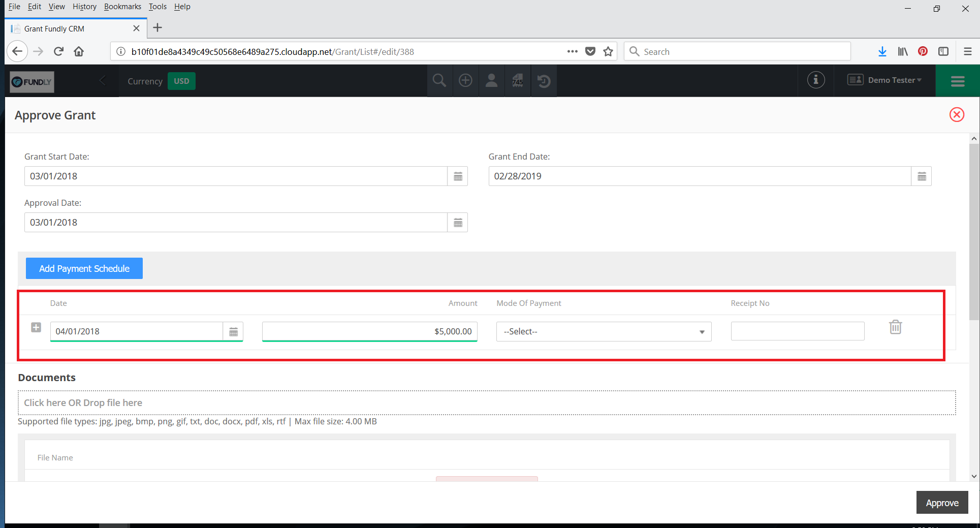Click the add (plus circle) toolbar icon

(465, 81)
